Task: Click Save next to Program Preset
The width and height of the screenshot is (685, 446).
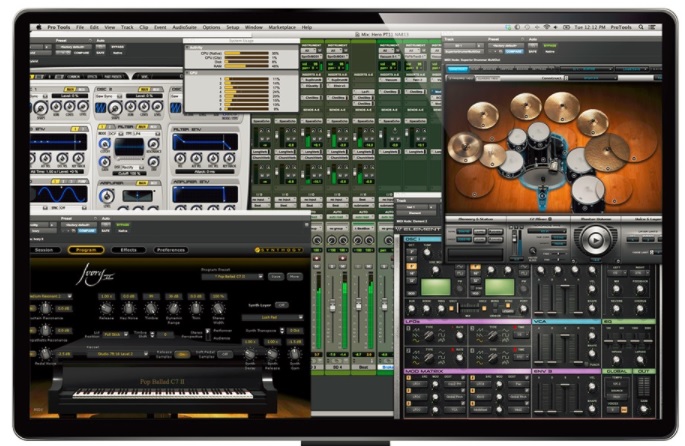Action: [x=276, y=277]
